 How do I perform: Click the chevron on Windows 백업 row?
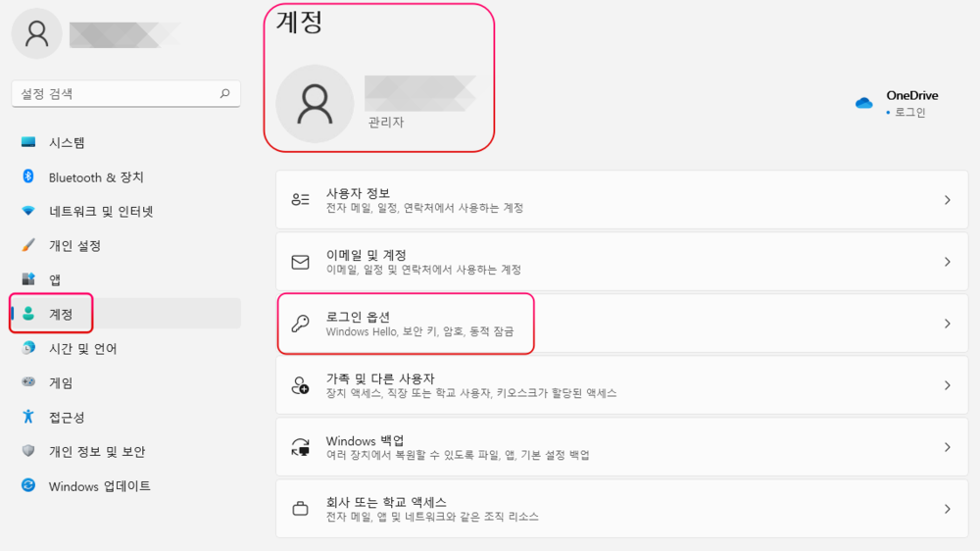947,447
